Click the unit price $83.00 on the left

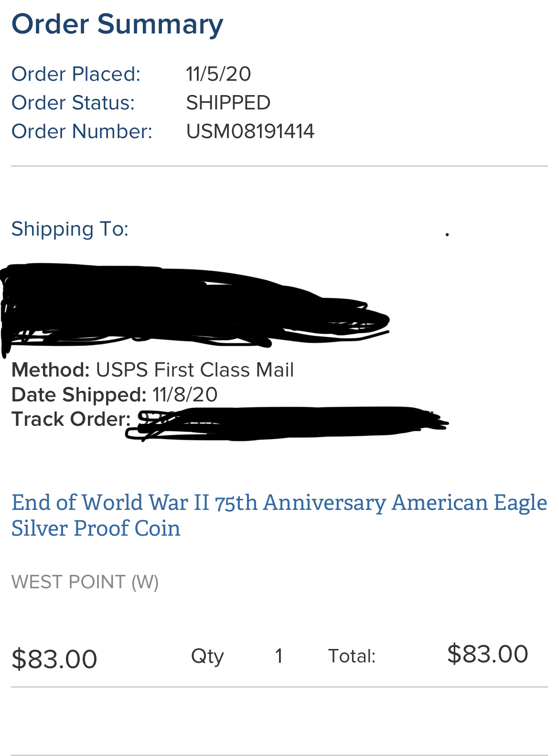click(54, 659)
